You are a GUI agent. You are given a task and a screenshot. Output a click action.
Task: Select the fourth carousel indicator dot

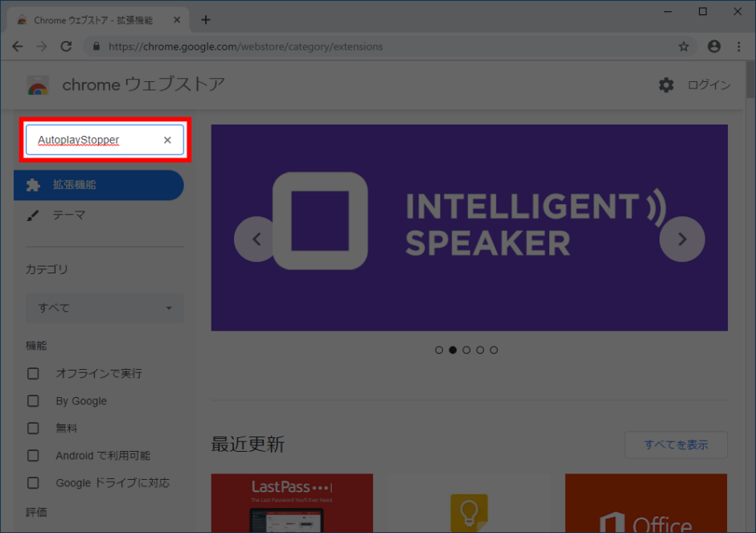(480, 350)
